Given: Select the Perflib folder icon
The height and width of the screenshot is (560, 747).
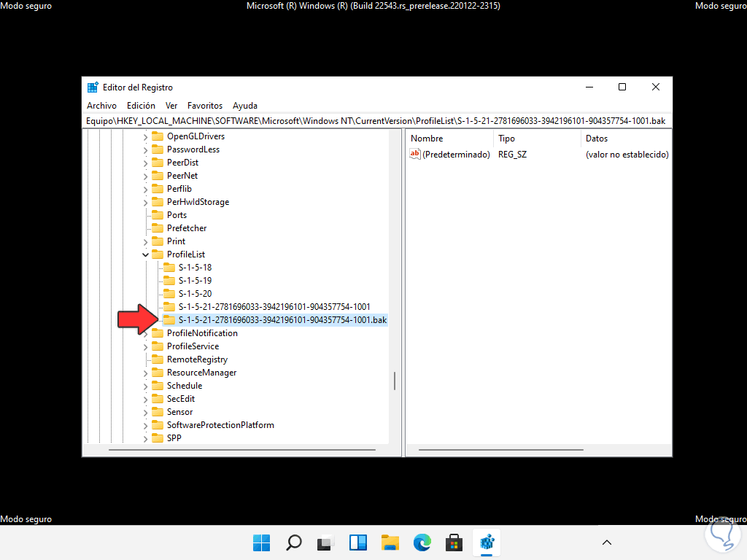Looking at the screenshot, I should tap(158, 189).
